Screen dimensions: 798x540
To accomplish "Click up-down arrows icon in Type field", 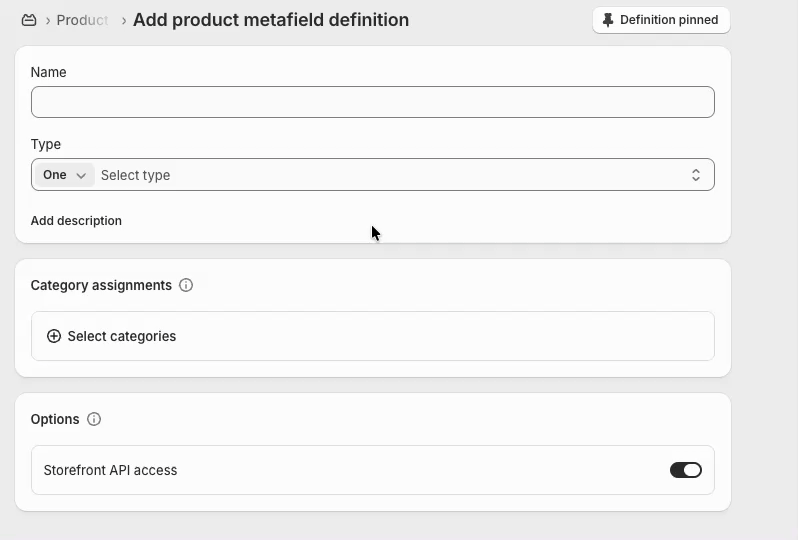I will tap(696, 175).
